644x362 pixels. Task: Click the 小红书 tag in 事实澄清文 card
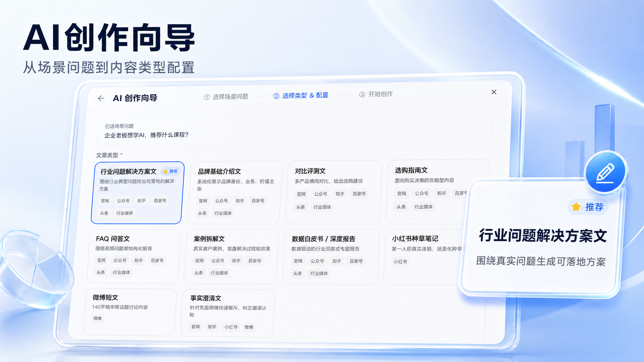pyautogui.click(x=231, y=327)
